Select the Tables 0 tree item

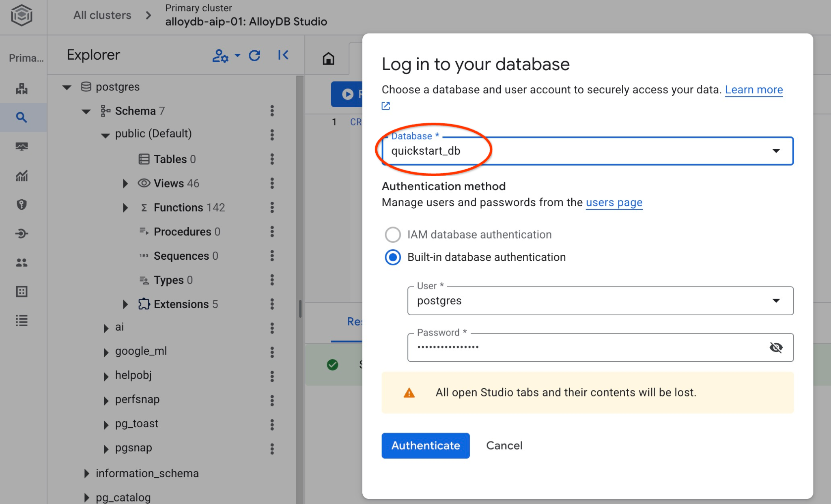(x=167, y=159)
